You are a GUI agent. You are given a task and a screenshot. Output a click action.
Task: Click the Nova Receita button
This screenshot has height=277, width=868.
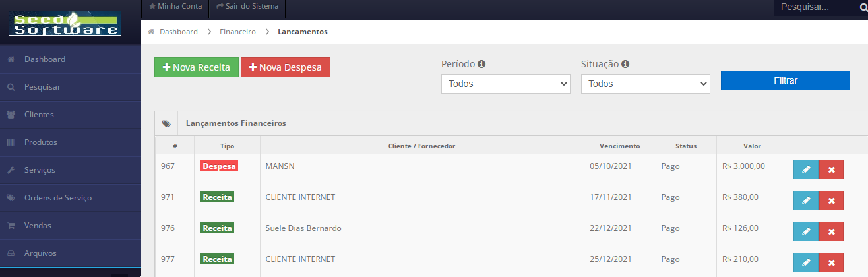click(197, 67)
